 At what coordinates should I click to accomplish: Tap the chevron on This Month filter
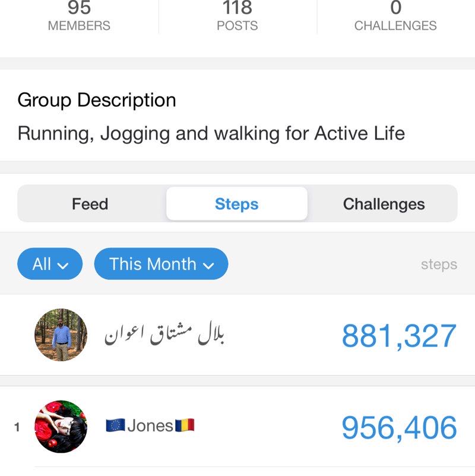point(208,264)
